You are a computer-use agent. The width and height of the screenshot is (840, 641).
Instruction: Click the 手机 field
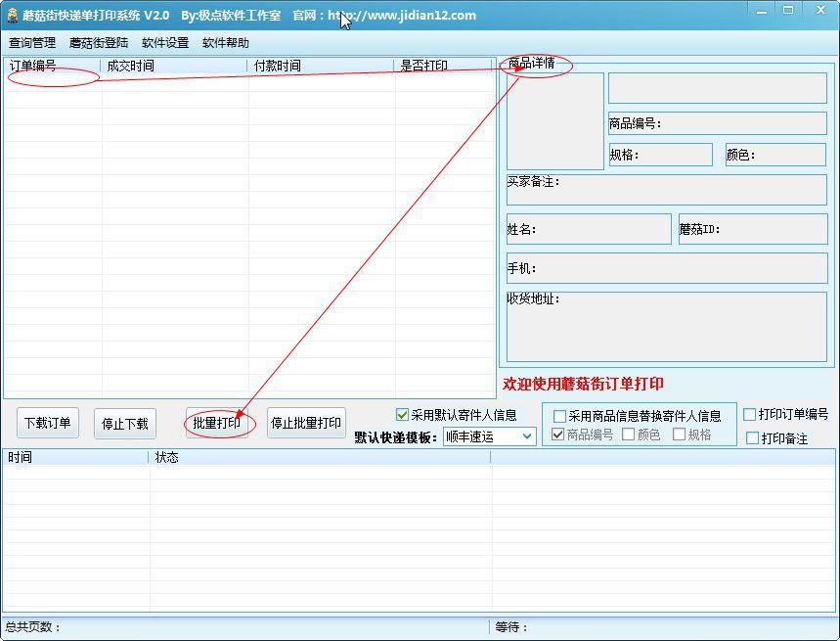(x=667, y=268)
